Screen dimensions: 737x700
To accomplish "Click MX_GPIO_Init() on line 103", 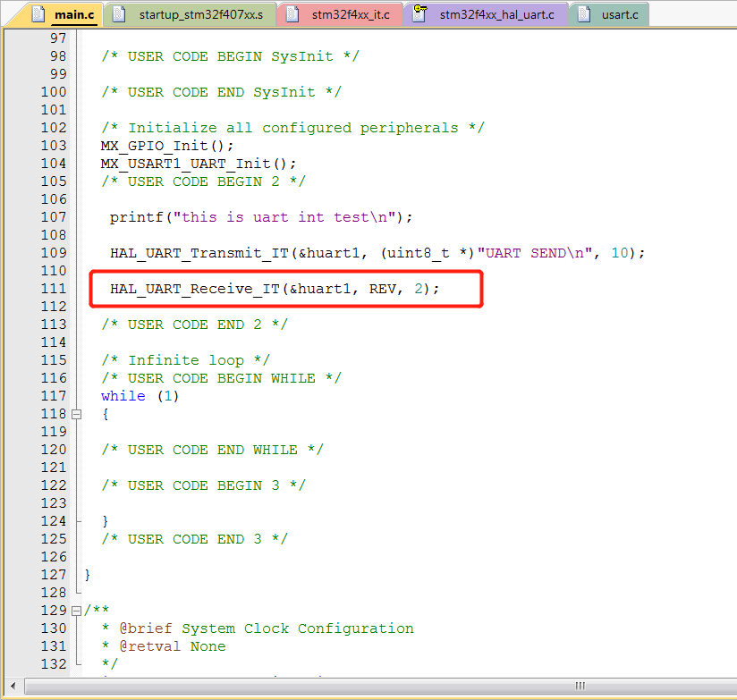I will 167,146.
